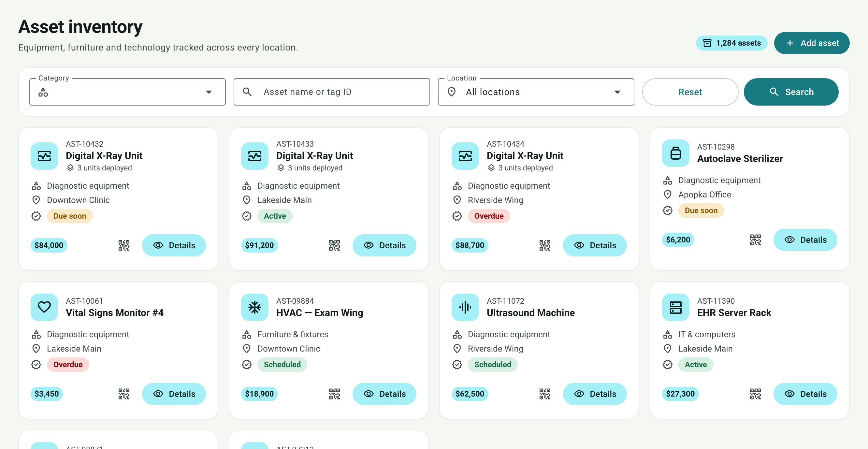This screenshot has height=449, width=868.
Task: Click the AST-09884 tag ID
Action: [x=295, y=301]
